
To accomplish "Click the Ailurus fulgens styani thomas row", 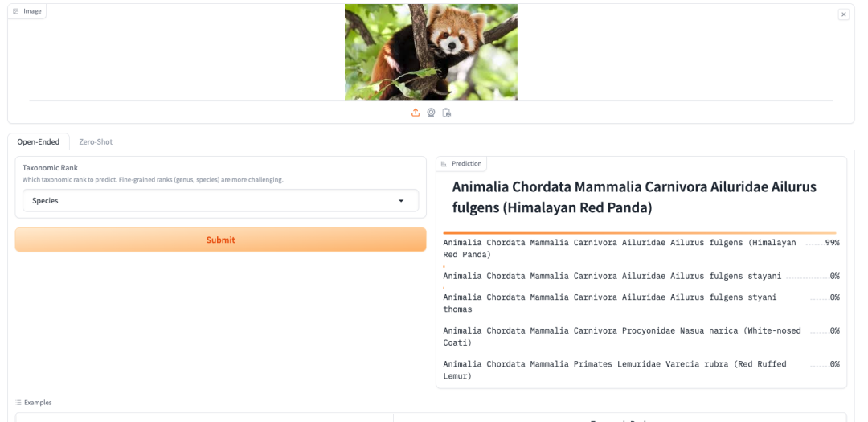I will 641,303.
